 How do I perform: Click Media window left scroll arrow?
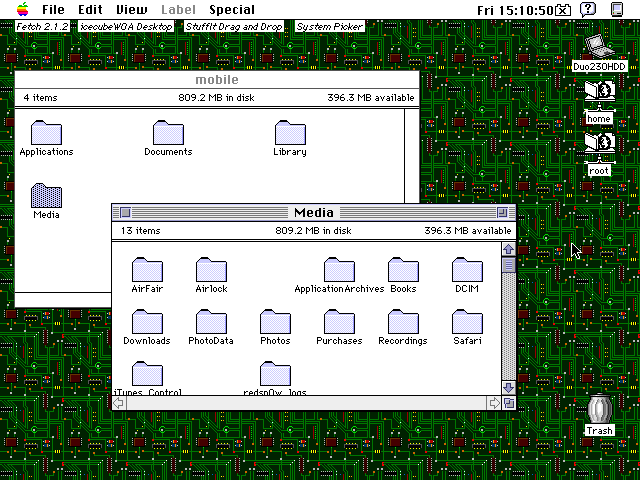point(119,403)
